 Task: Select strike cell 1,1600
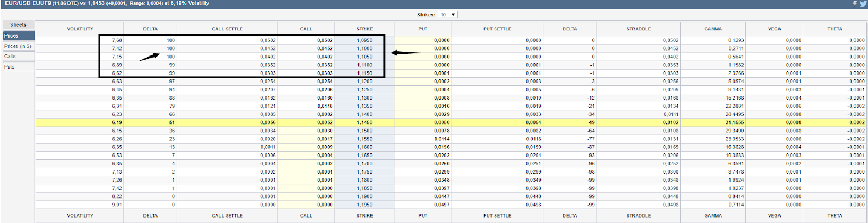364,147
